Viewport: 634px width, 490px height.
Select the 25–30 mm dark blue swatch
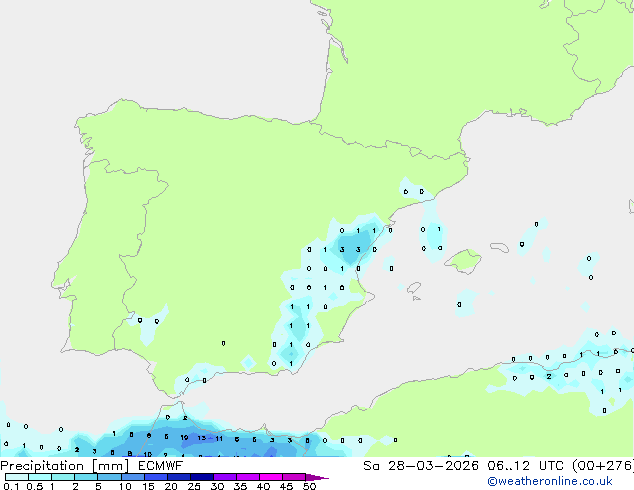(x=201, y=477)
